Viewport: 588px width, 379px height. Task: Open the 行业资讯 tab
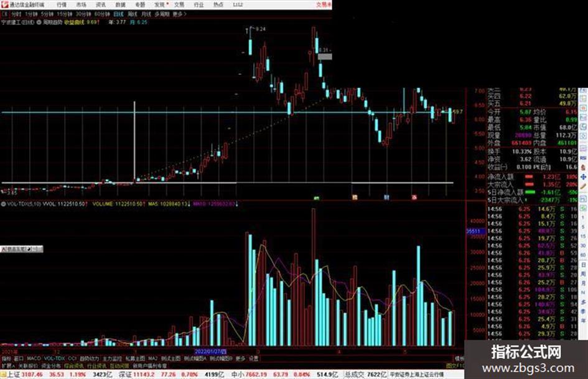coord(96,366)
